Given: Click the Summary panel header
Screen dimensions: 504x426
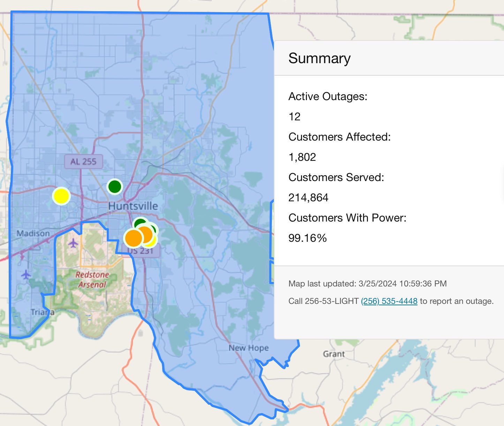Looking at the screenshot, I should click(x=389, y=58).
